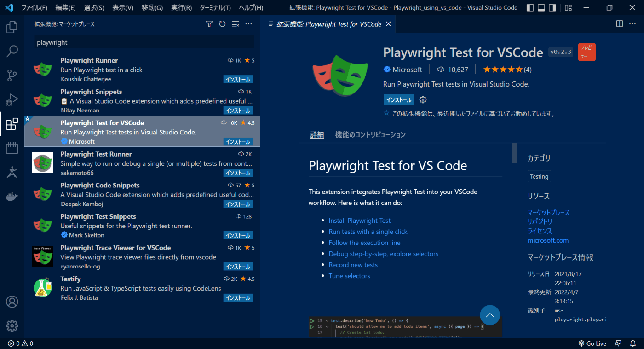Image resolution: width=644 pixels, height=349 pixels.
Task: Open editor more actions ellipsis
Action: (x=633, y=23)
